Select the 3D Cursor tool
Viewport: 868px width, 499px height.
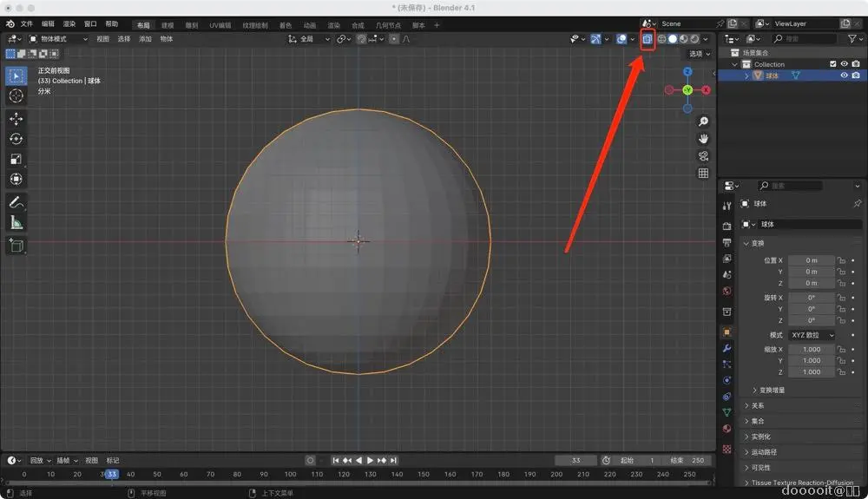pos(16,95)
